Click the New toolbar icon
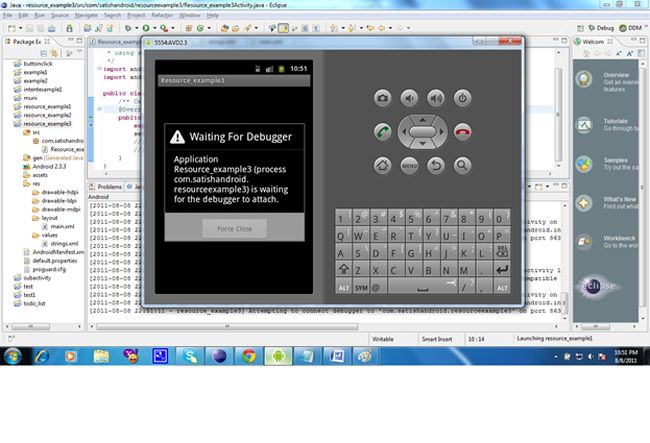Viewport: 650px width, 443px height. click(12, 28)
